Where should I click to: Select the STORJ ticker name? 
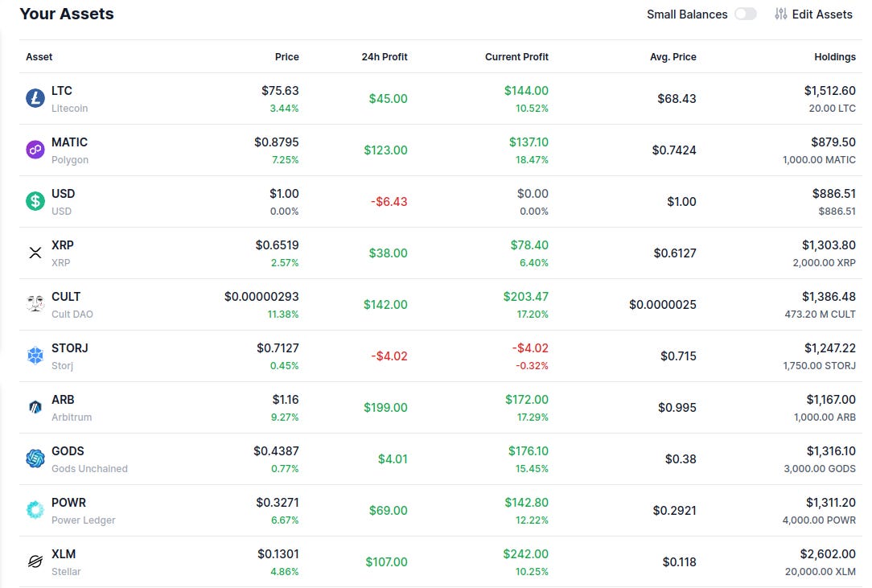pyautogui.click(x=69, y=347)
